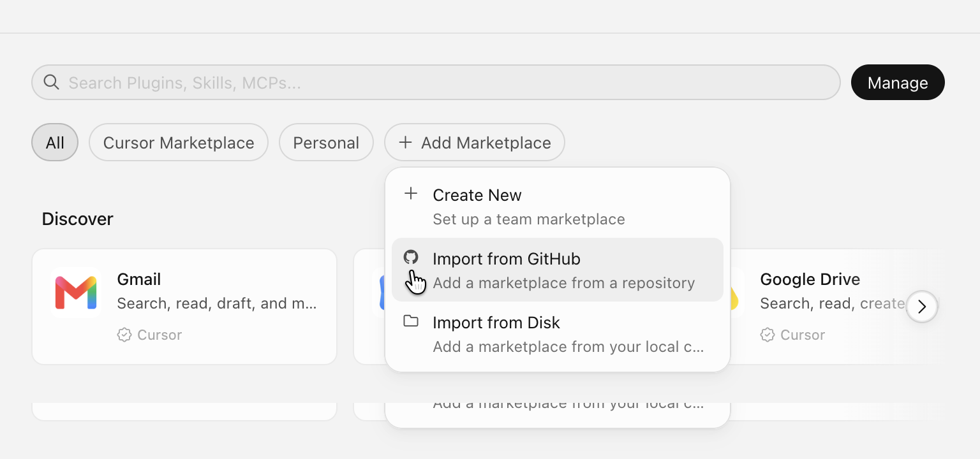Choose Import from GitHub option
Image resolution: width=980 pixels, height=459 pixels.
pos(558,270)
